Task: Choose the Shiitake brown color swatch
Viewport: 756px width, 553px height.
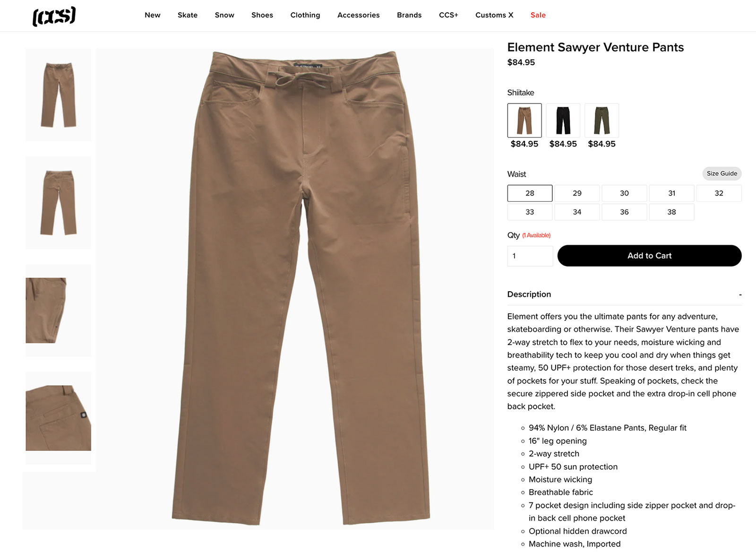Action: coord(524,121)
